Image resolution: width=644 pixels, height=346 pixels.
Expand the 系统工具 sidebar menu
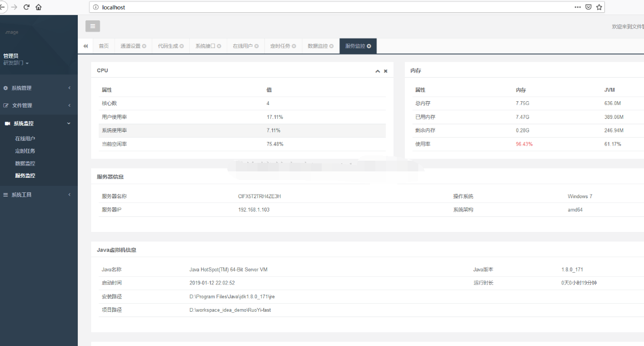39,194
